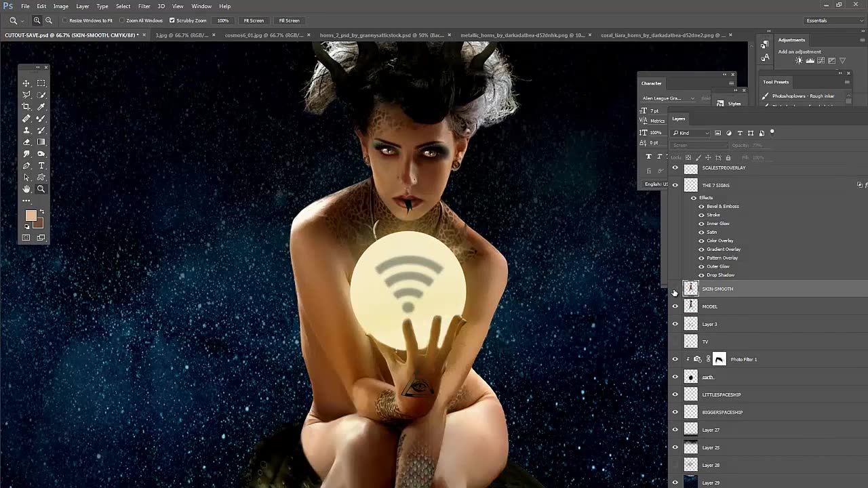The image size is (868, 488).
Task: Open the Layer menu
Action: click(x=82, y=6)
